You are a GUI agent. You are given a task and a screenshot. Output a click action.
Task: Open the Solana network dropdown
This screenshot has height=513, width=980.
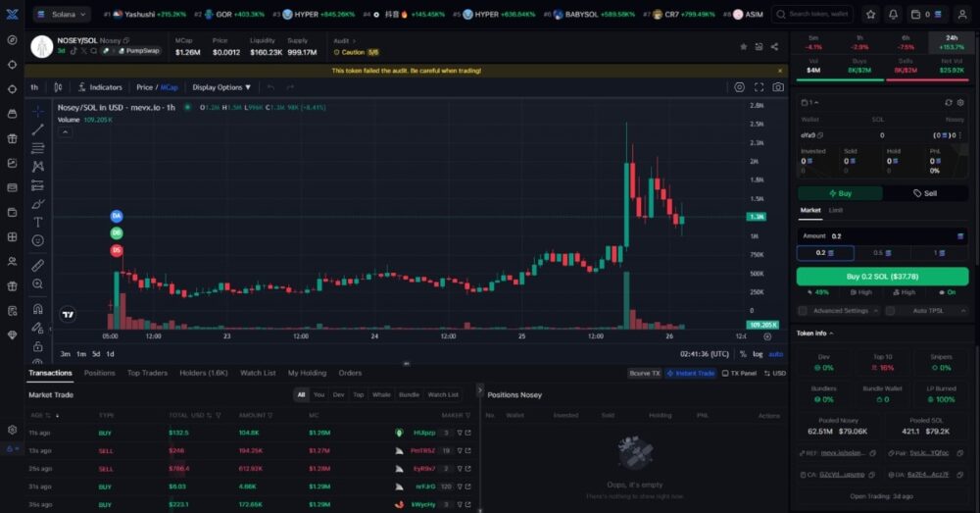pos(61,15)
